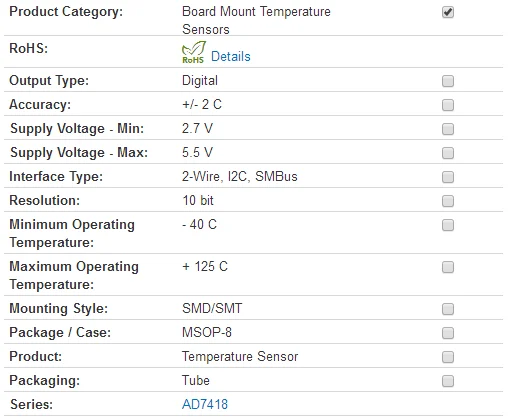Click the 'MSOP-8' package value

(x=207, y=333)
